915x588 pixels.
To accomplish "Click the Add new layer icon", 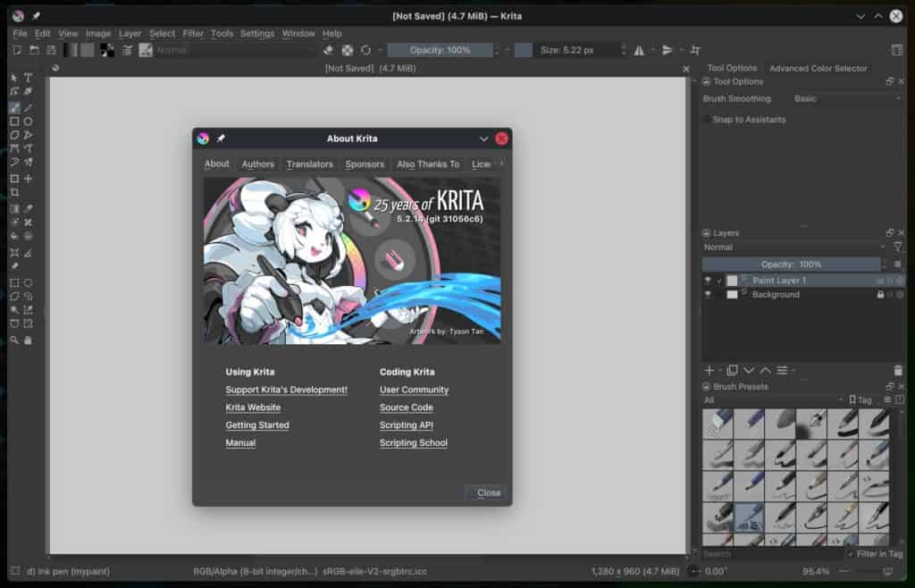I will [709, 370].
